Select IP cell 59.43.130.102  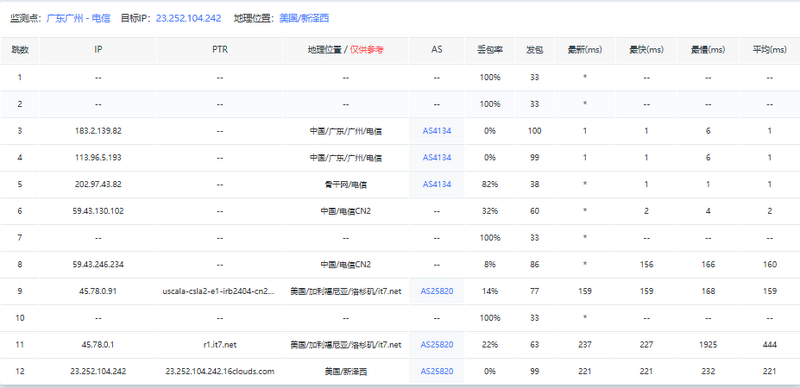(x=98, y=211)
